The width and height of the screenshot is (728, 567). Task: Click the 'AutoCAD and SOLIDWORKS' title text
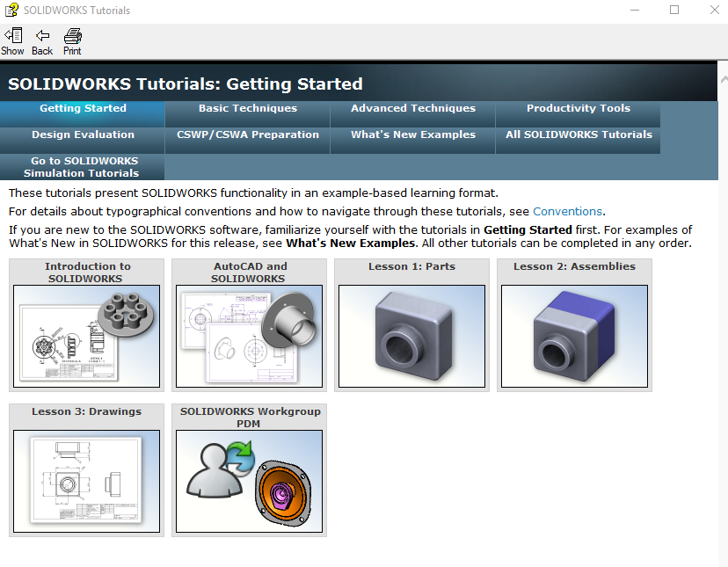pos(250,273)
